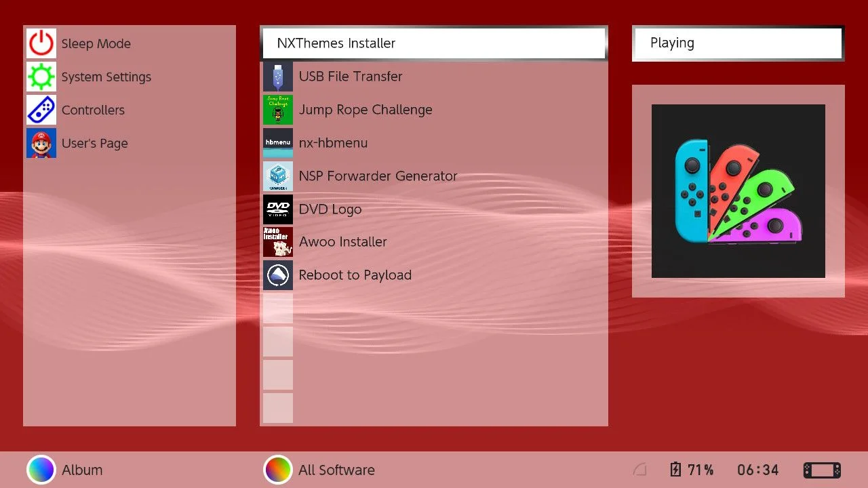Viewport: 868px width, 488px height.
Task: Select Jump Rope Challenge title text
Action: point(366,110)
